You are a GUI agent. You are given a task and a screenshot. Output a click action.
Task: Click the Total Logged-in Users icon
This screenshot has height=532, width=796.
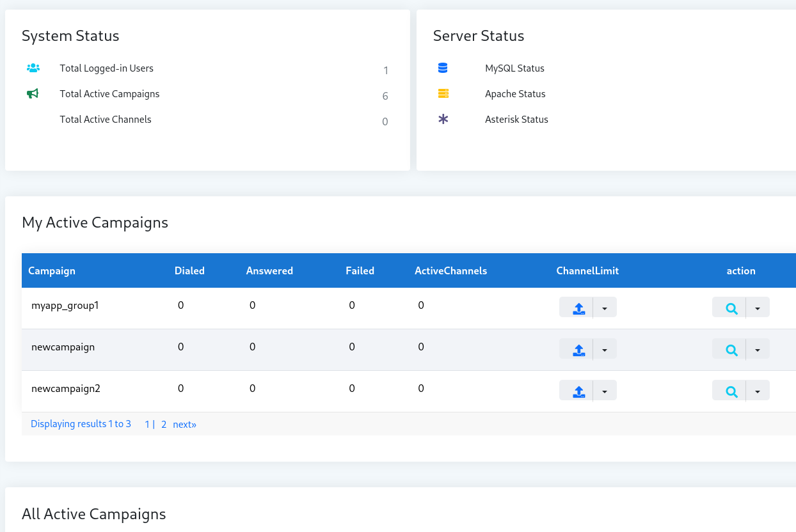(33, 68)
